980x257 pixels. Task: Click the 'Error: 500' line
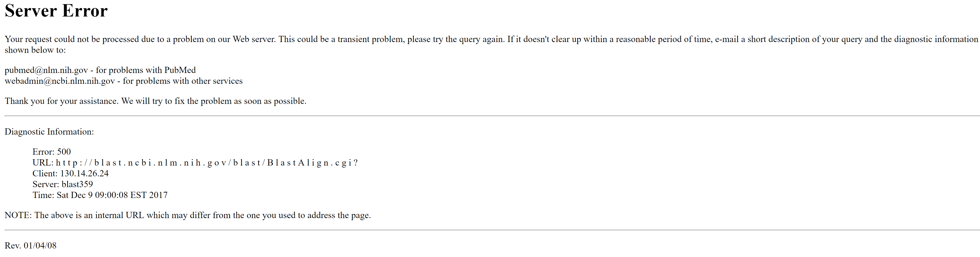coord(52,152)
